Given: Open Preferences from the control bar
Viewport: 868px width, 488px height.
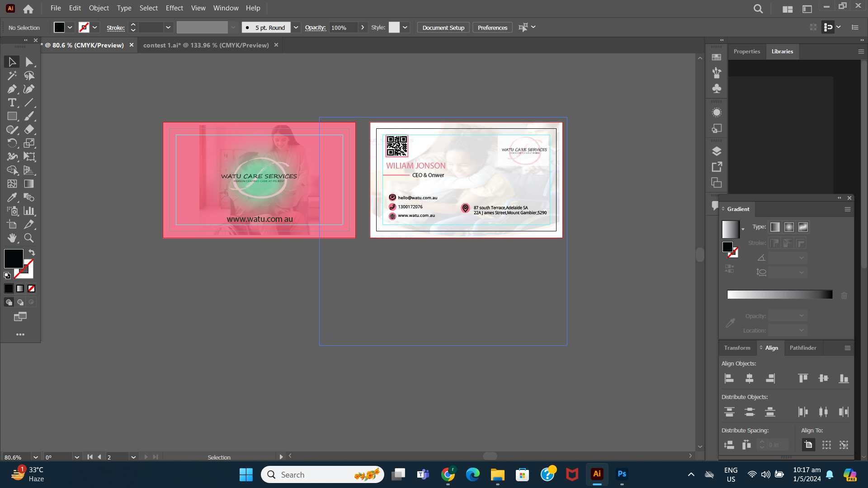Looking at the screenshot, I should click(492, 27).
